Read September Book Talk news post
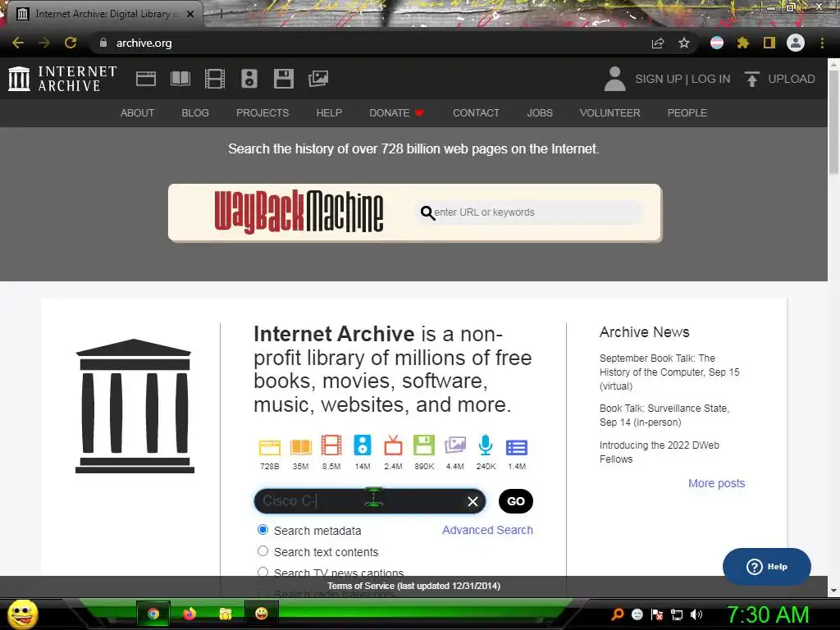840x630 pixels. tap(669, 372)
